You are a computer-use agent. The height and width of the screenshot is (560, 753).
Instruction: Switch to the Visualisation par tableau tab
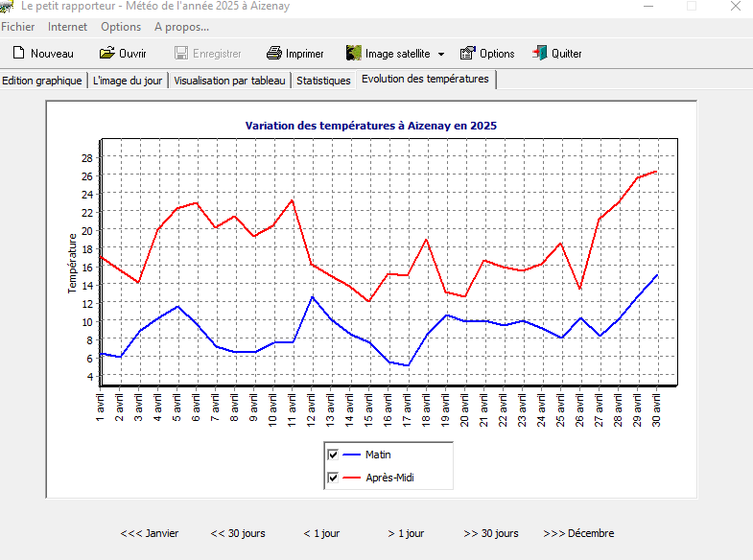(230, 81)
